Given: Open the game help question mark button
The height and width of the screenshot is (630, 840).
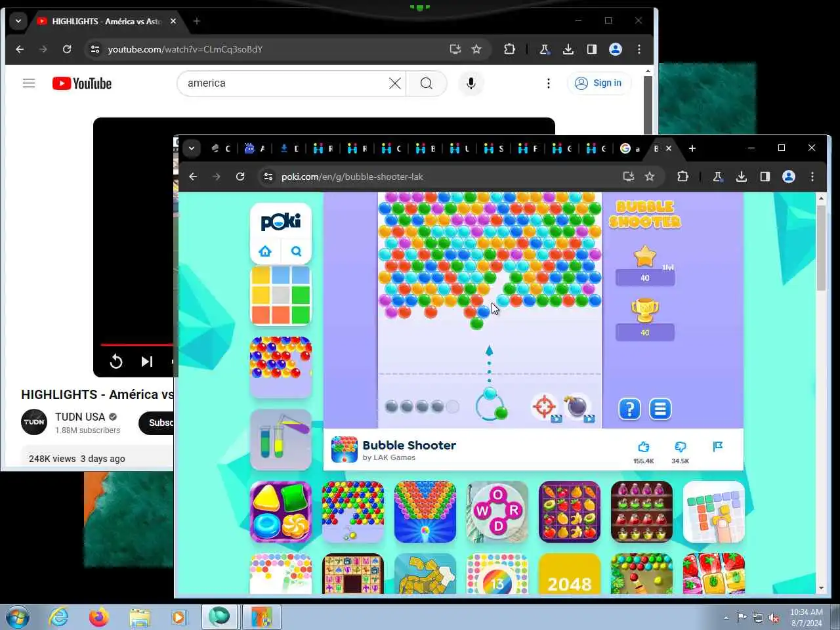Looking at the screenshot, I should click(629, 409).
